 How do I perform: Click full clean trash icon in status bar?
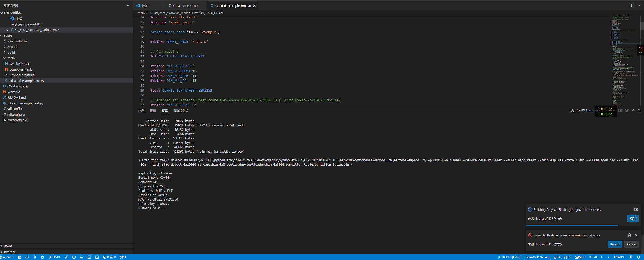(x=35, y=257)
